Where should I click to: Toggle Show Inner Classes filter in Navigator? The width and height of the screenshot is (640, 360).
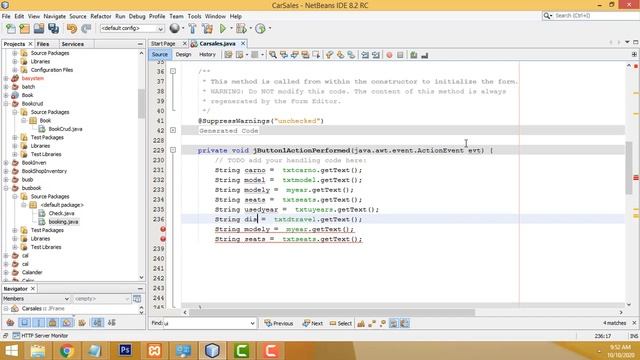(67, 323)
